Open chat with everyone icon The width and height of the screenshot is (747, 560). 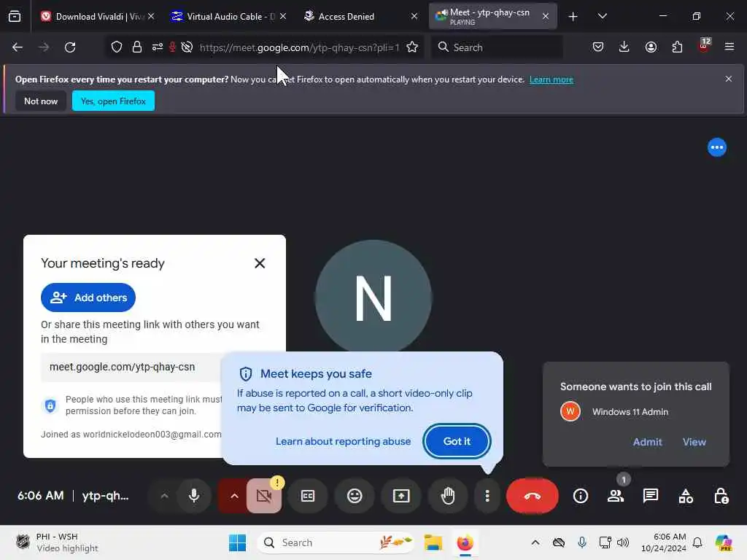650,496
